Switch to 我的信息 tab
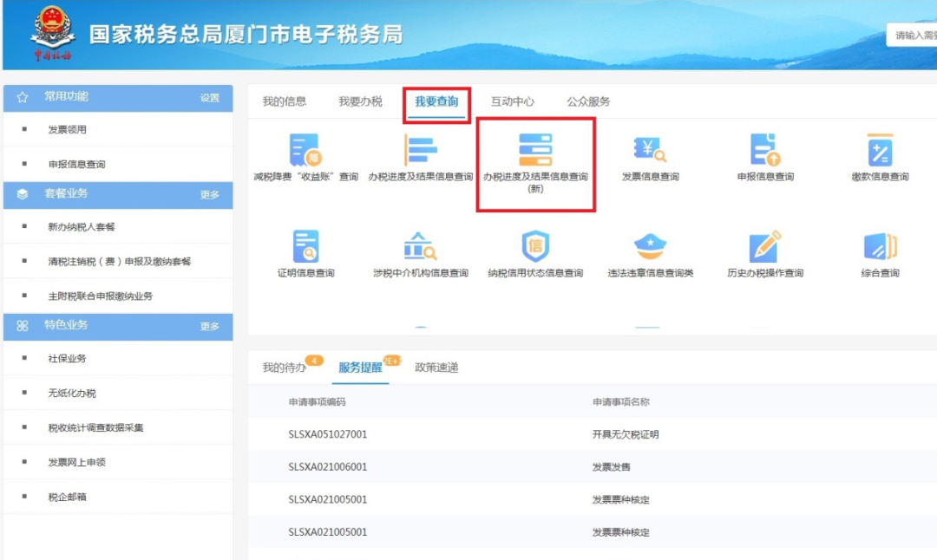937x560 pixels. pyautogui.click(x=285, y=101)
